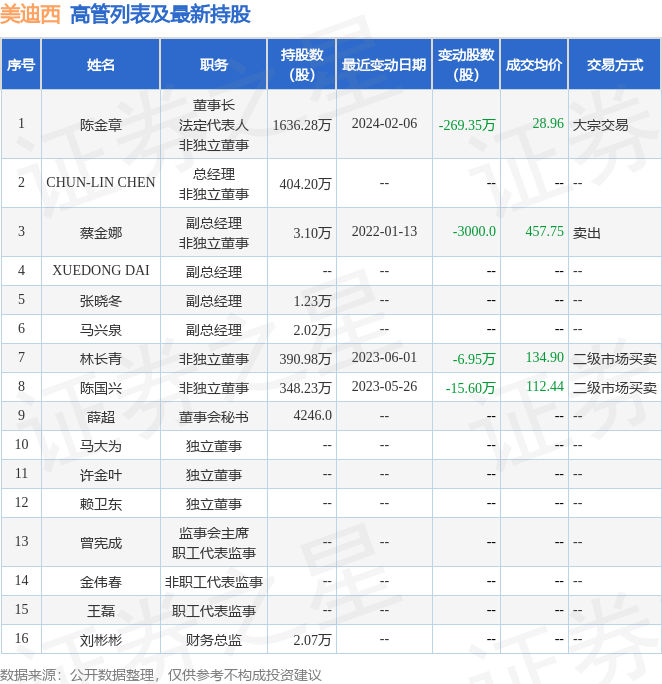Click shareholding value 1.23万
Screen dimensions: 662x684
(x=312, y=301)
